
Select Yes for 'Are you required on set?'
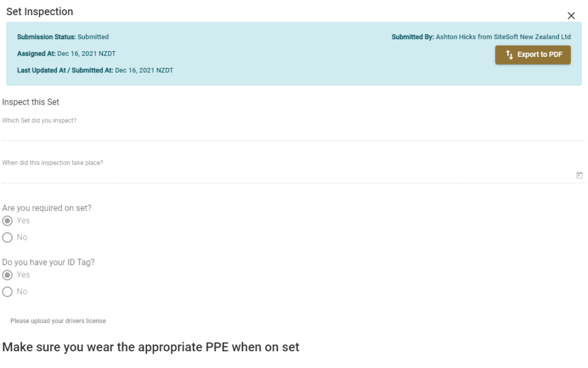7,221
